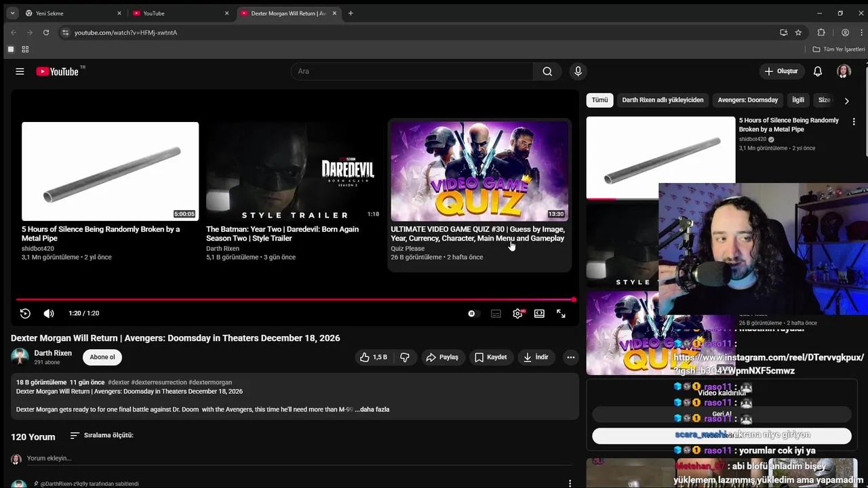Switch to theater mode
Image resolution: width=868 pixels, height=488 pixels.
click(x=539, y=313)
